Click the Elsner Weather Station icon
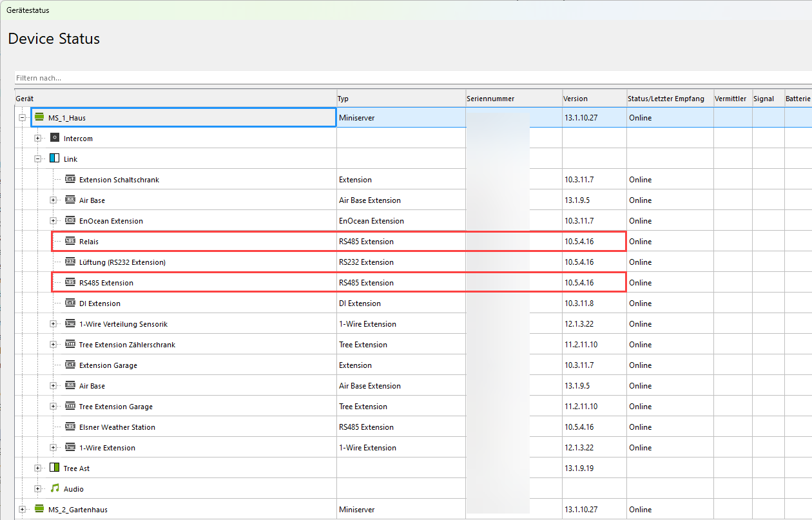Viewport: 812px width, 520px height. (70, 427)
